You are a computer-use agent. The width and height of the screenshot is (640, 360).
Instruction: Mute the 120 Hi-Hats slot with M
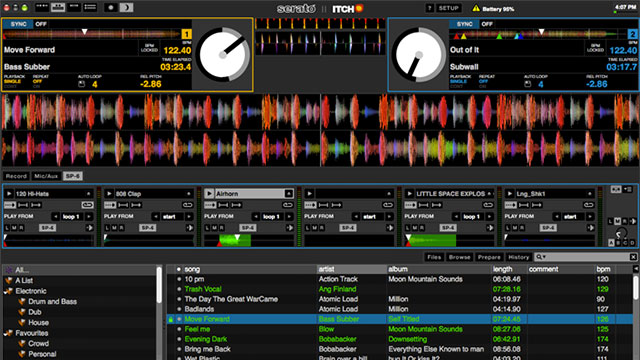pos(14,228)
